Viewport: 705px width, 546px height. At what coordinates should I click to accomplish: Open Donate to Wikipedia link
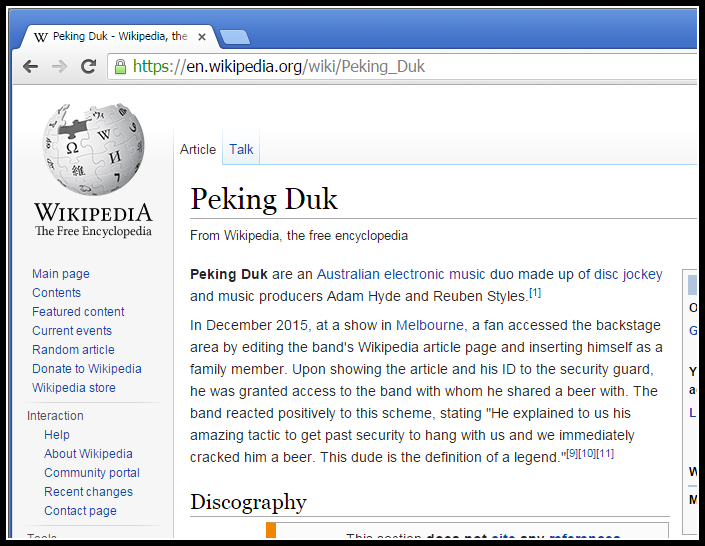87,368
